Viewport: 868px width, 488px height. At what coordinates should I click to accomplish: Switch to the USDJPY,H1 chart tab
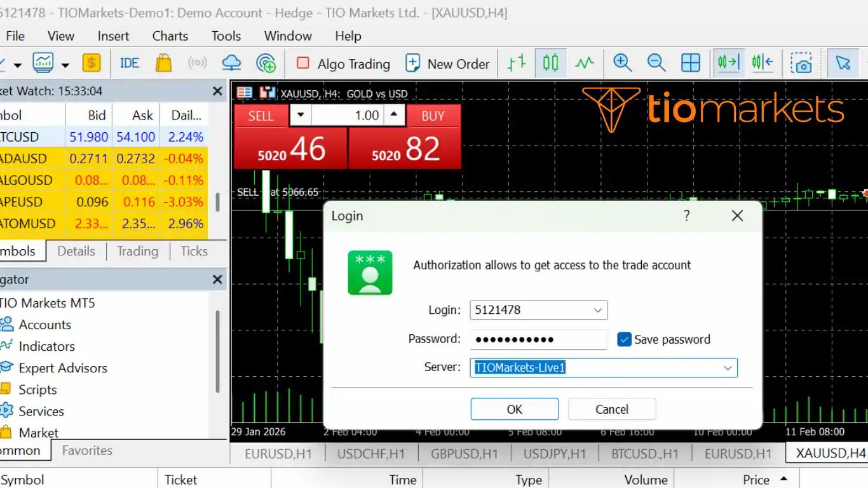[x=555, y=454]
